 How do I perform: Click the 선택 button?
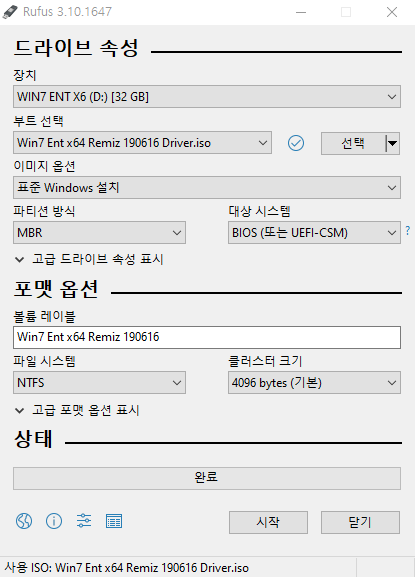353,143
